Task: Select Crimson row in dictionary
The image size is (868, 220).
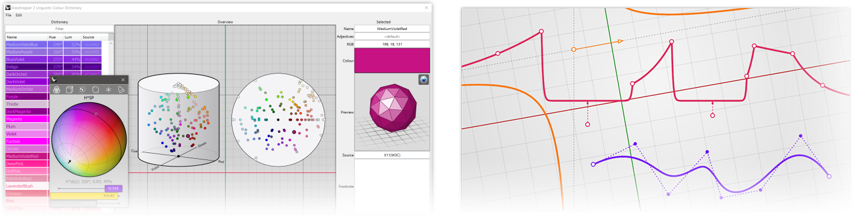Action: tap(28, 194)
